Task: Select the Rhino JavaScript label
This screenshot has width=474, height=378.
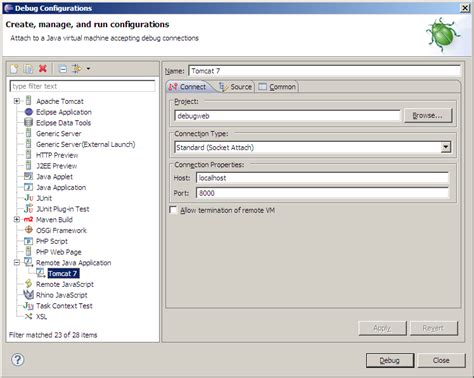Action: (62, 295)
